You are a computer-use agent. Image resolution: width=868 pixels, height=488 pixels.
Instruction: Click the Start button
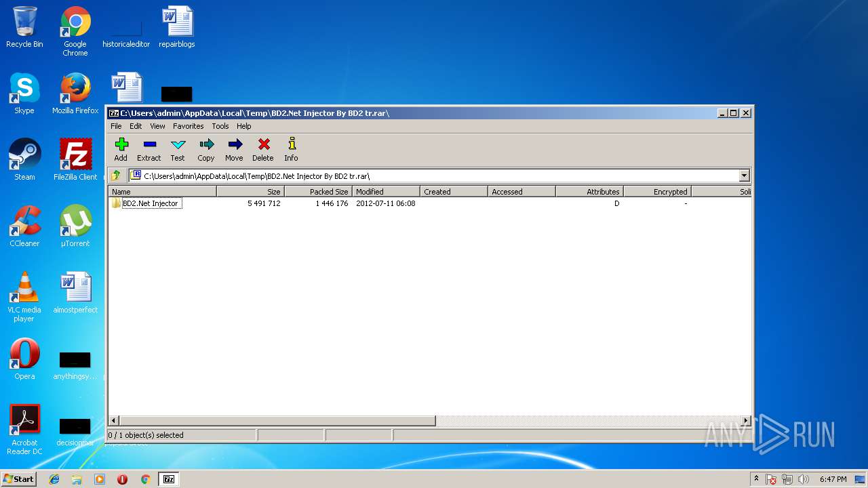[x=18, y=479]
